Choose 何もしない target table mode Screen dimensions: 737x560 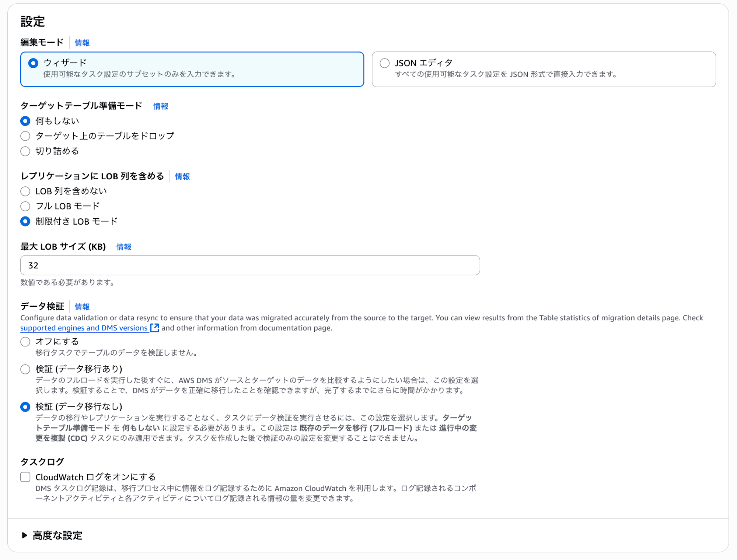click(25, 121)
